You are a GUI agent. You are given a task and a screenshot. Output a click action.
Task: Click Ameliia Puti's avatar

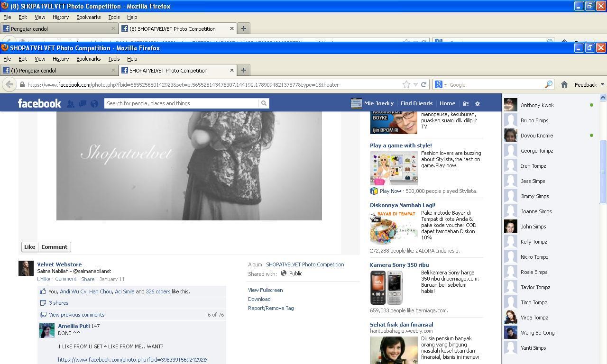point(47,330)
